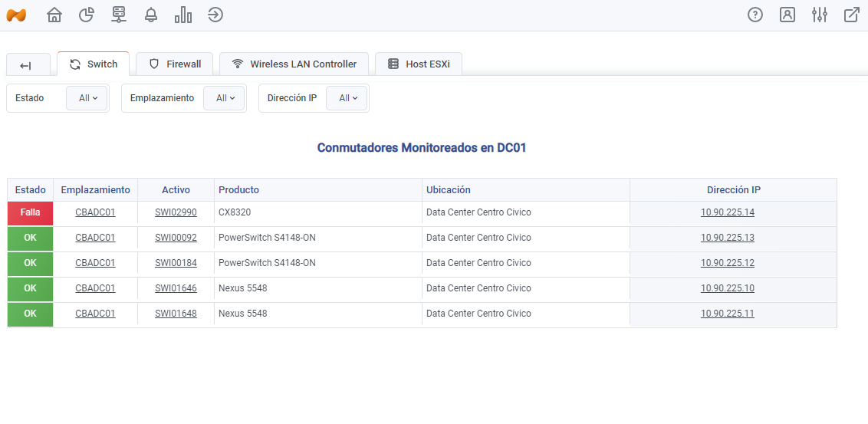
Task: Click the circled arrow login icon
Action: [x=215, y=15]
